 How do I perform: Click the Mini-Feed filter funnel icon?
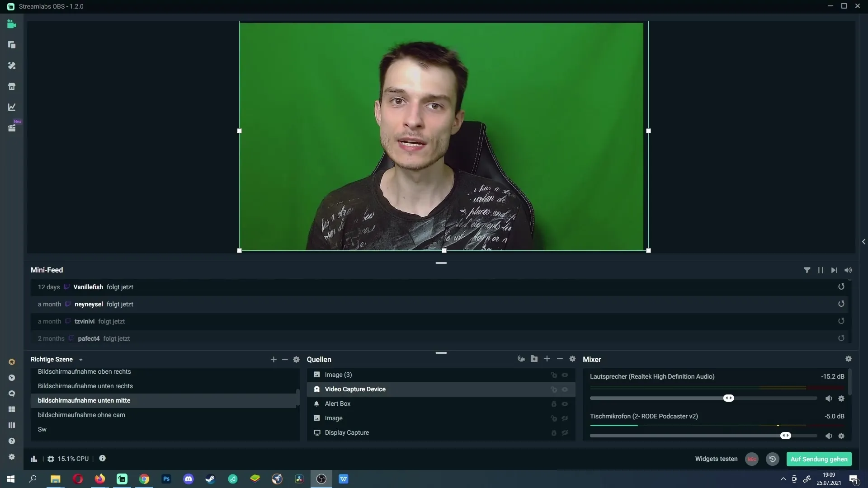coord(807,270)
